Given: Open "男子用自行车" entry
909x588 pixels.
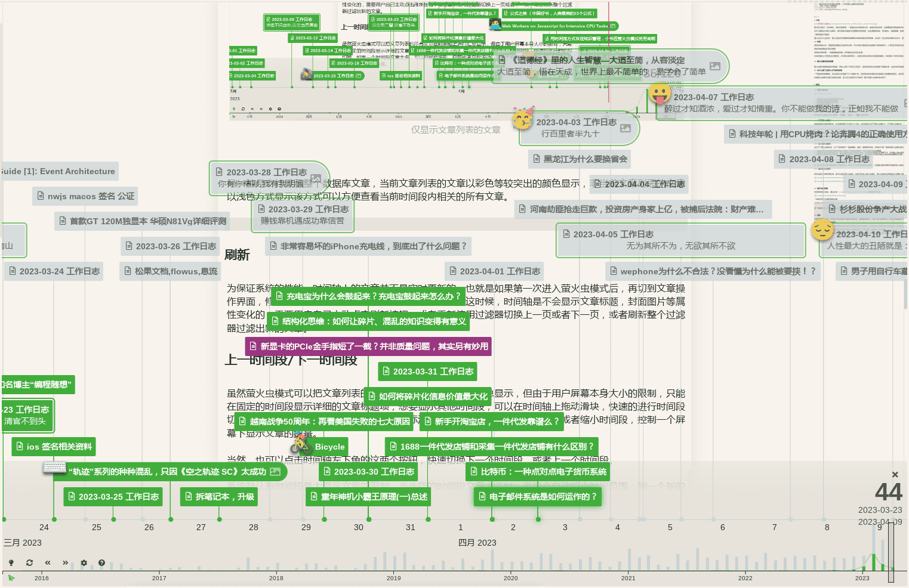Looking at the screenshot, I should point(872,271).
